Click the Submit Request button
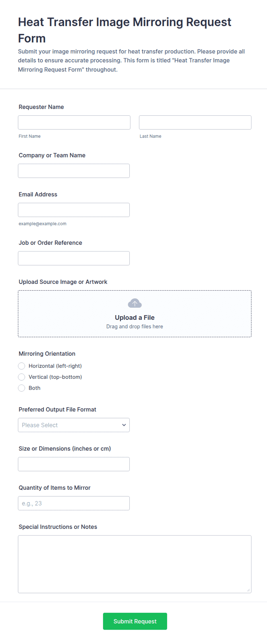 pyautogui.click(x=135, y=621)
